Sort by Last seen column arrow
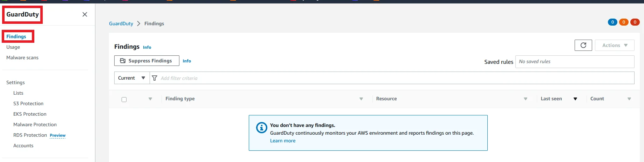The image size is (644, 162). point(575,99)
